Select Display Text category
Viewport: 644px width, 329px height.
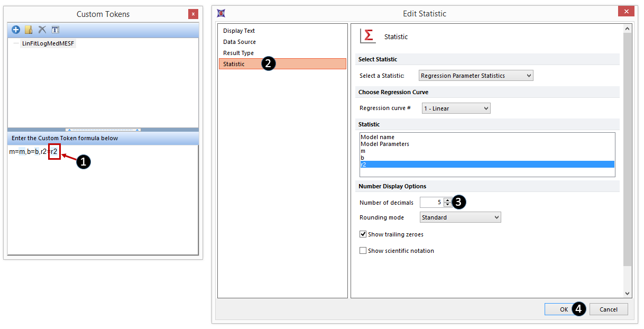[x=239, y=31]
